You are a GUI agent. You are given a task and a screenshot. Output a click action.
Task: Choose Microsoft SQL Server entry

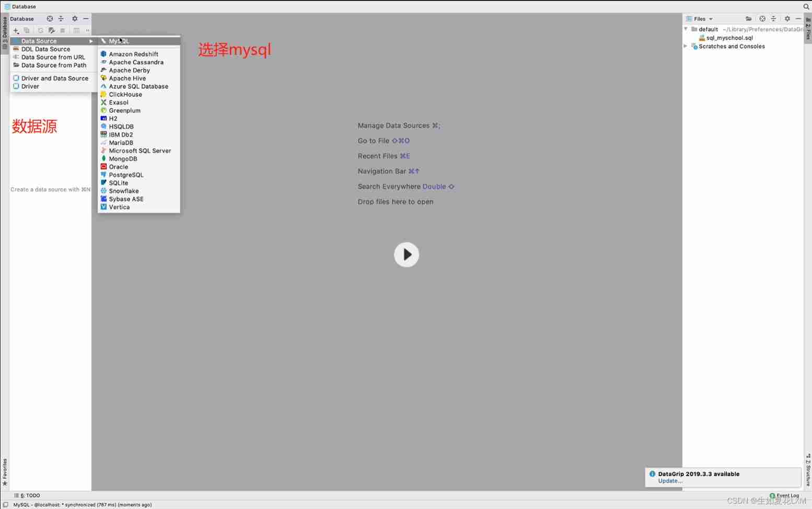click(x=139, y=151)
